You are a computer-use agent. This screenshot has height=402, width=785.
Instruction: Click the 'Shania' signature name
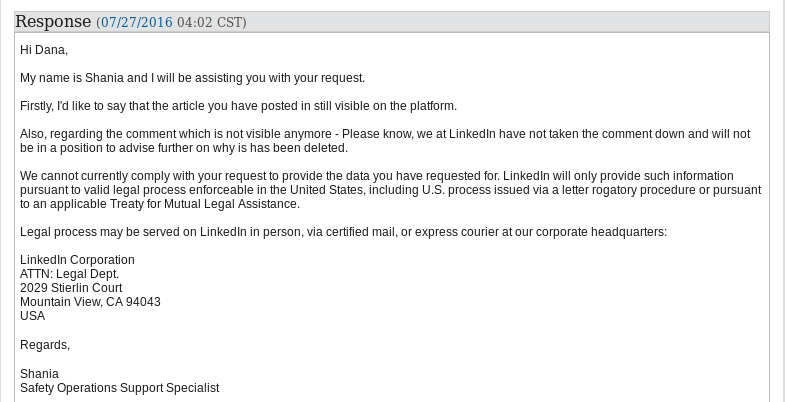39,374
